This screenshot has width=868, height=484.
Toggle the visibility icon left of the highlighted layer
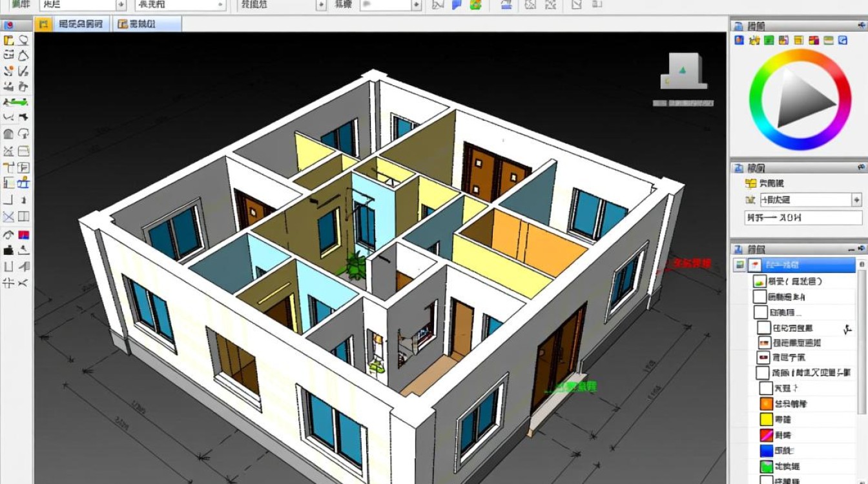click(x=740, y=265)
